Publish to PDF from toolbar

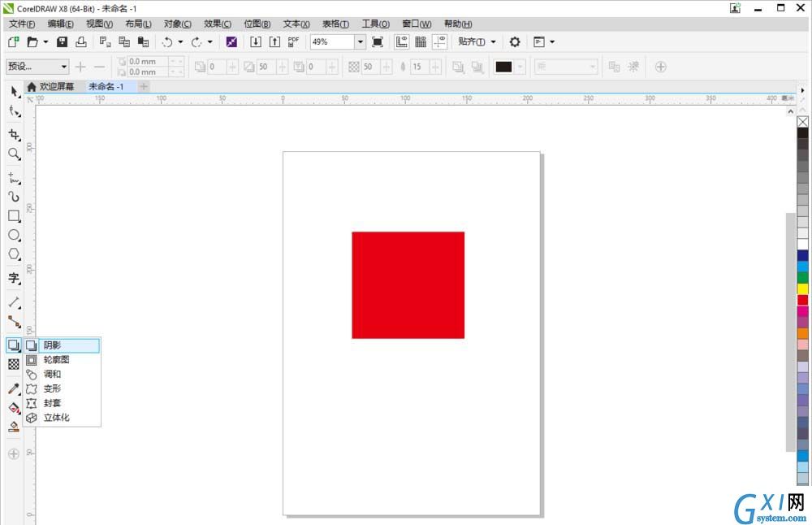point(293,42)
